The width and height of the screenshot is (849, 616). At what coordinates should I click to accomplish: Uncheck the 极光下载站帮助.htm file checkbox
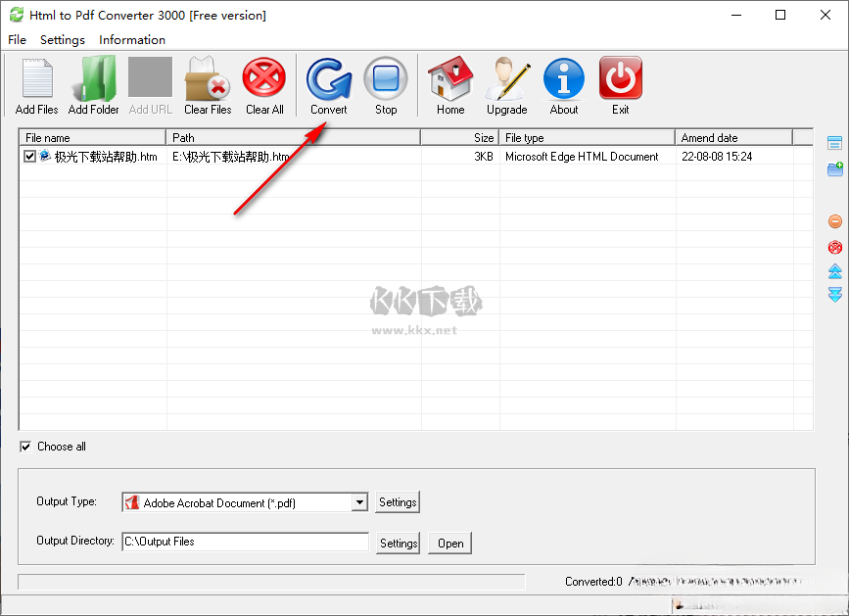pos(30,157)
